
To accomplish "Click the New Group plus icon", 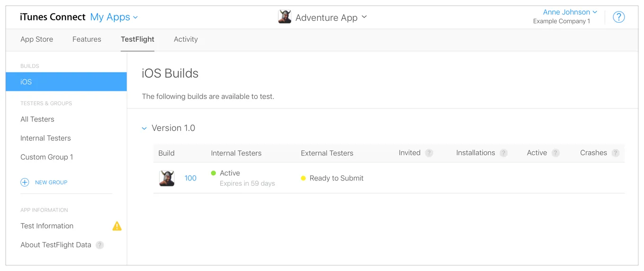I will (x=25, y=182).
